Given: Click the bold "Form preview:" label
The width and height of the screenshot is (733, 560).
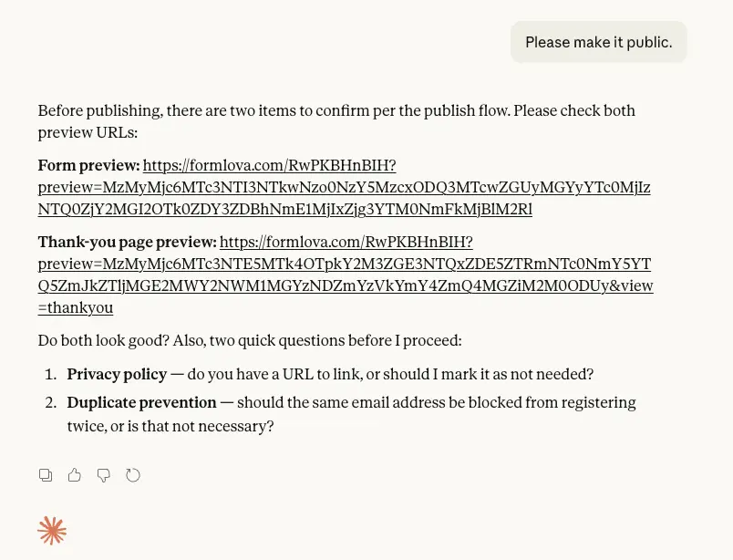Looking at the screenshot, I should (x=88, y=166).
